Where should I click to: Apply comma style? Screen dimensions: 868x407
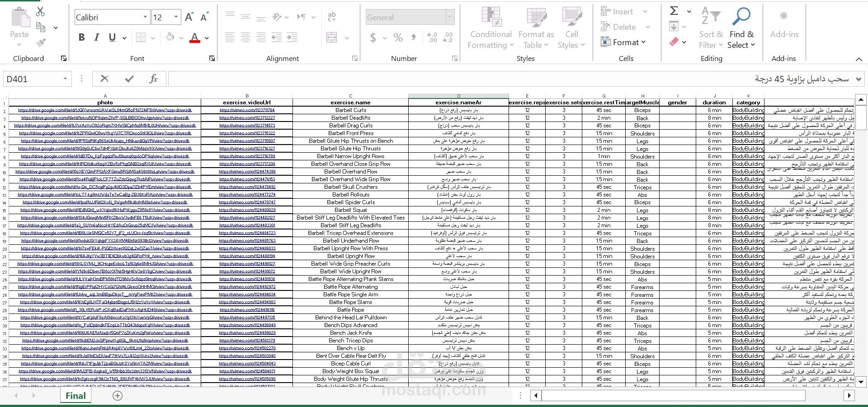tap(414, 37)
